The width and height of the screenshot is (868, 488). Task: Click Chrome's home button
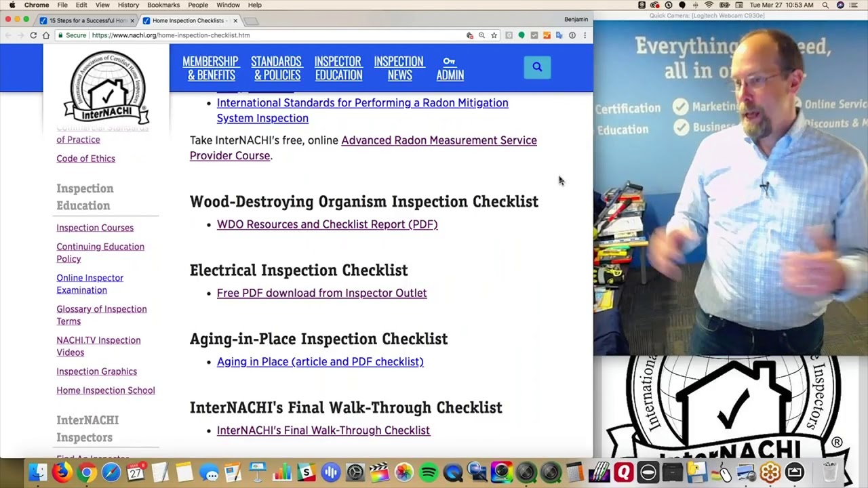(x=46, y=35)
